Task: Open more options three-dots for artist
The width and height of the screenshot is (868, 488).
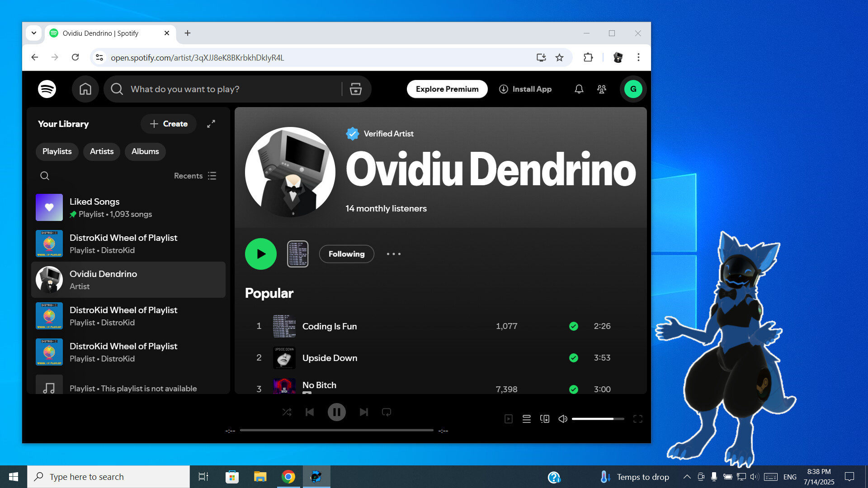Action: coord(393,254)
